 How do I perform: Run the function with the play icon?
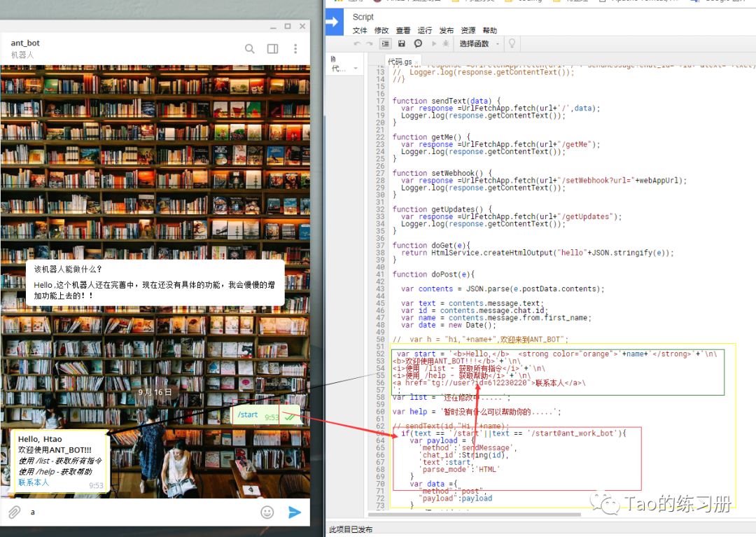click(x=434, y=43)
